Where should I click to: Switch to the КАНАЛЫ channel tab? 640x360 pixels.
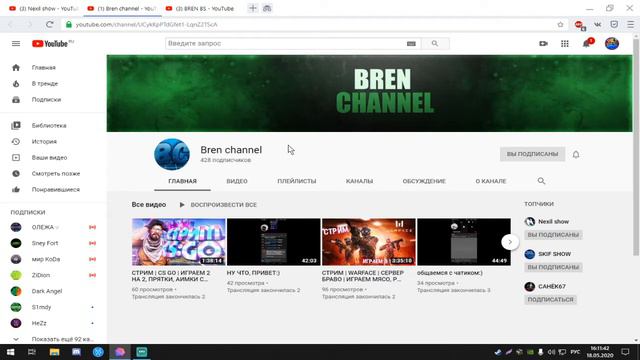[359, 181]
